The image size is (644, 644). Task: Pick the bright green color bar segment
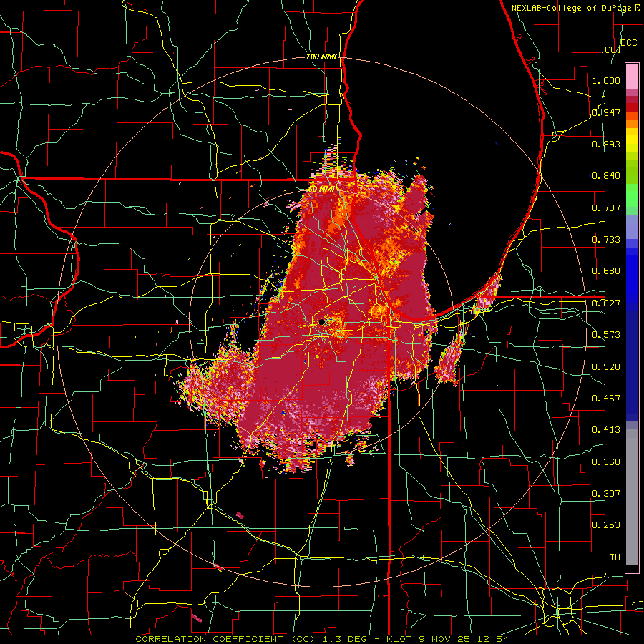point(632,195)
